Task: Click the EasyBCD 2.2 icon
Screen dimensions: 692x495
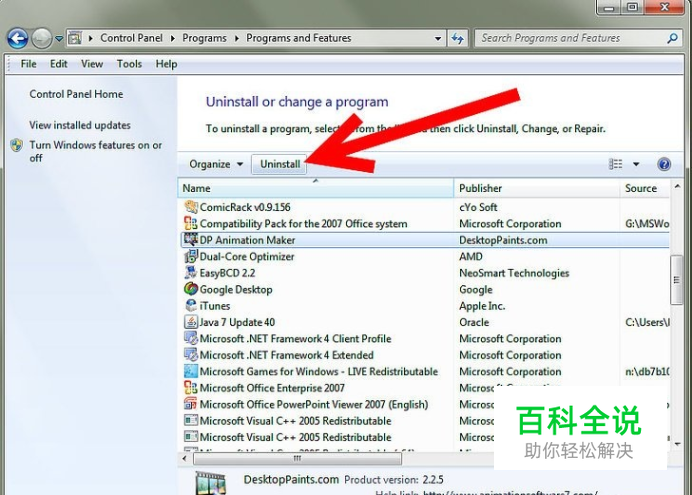Action: (x=191, y=273)
